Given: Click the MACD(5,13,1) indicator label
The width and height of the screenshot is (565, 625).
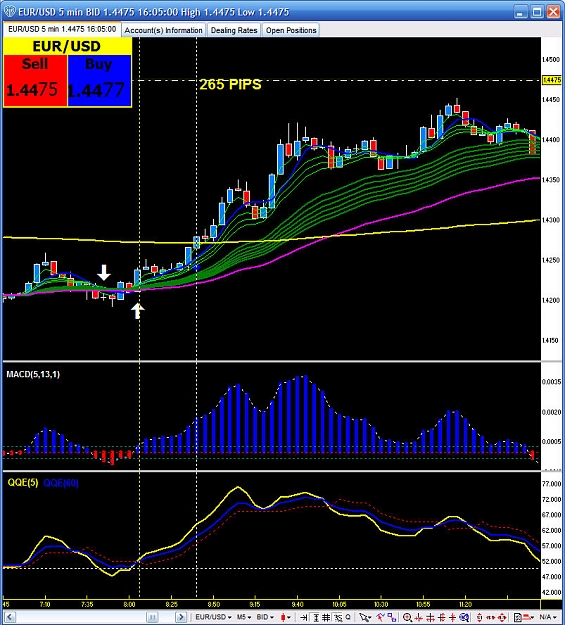Looking at the screenshot, I should (33, 374).
